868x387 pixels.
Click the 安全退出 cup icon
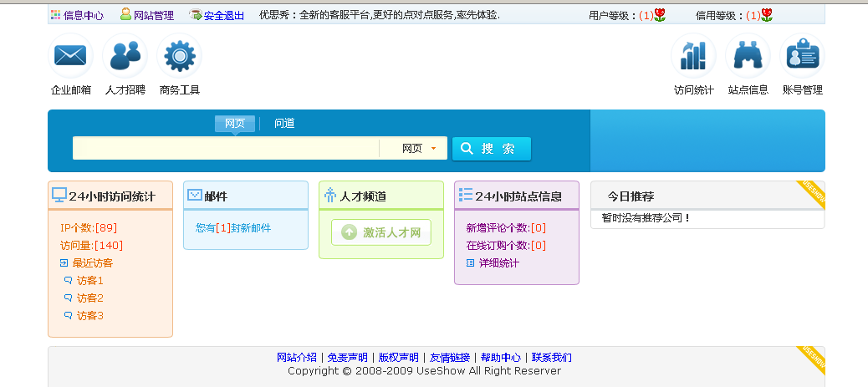(x=196, y=14)
